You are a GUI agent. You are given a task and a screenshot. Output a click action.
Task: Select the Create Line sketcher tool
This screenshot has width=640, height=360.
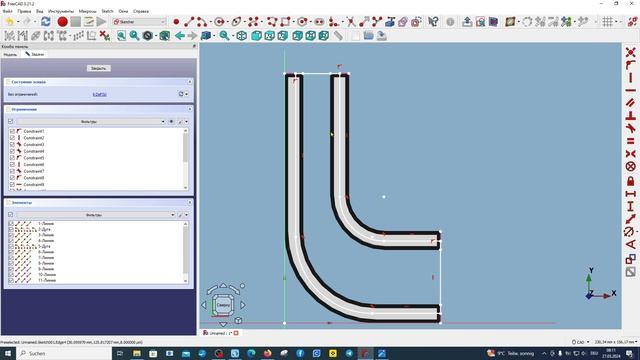click(x=189, y=22)
